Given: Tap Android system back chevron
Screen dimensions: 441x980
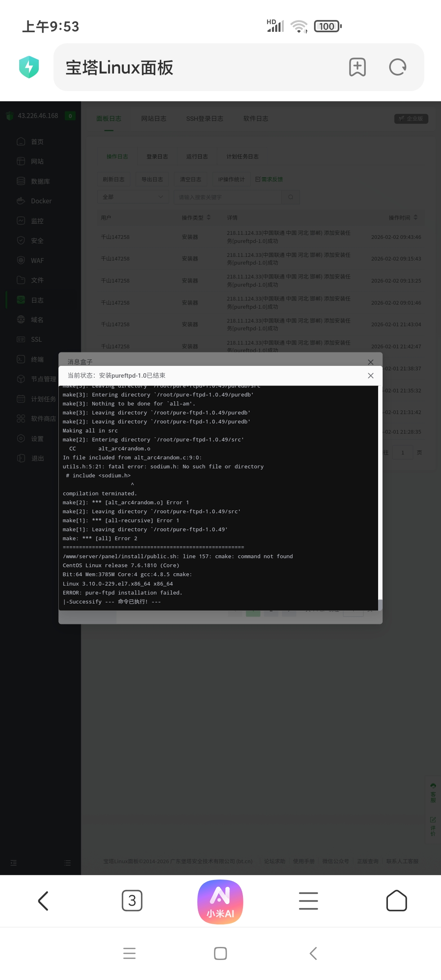Looking at the screenshot, I should point(313,953).
